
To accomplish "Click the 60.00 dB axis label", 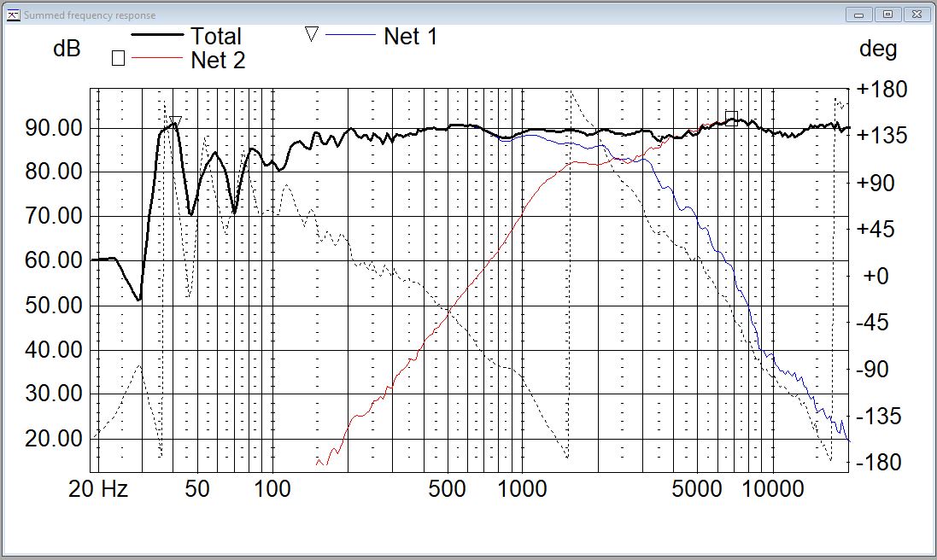I will click(x=54, y=261).
